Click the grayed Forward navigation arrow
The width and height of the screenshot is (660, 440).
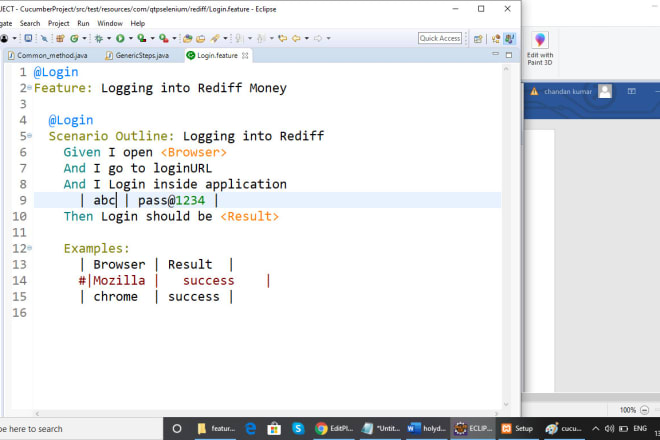318,39
